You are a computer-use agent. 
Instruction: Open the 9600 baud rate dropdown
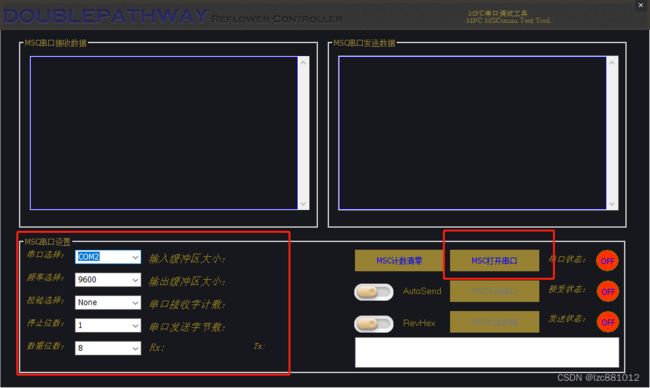pos(108,280)
